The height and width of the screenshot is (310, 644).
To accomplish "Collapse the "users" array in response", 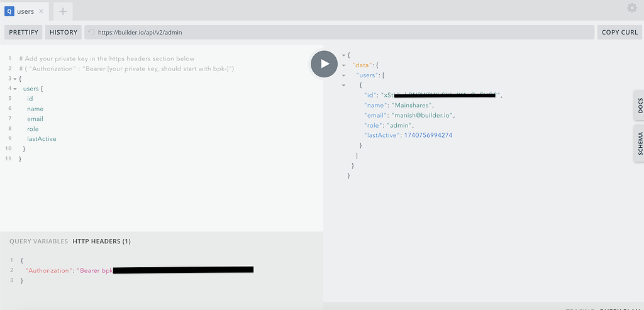I will coord(344,75).
